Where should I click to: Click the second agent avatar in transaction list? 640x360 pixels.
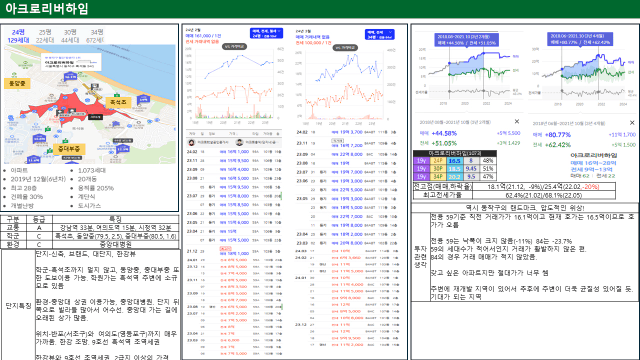pos(240,142)
